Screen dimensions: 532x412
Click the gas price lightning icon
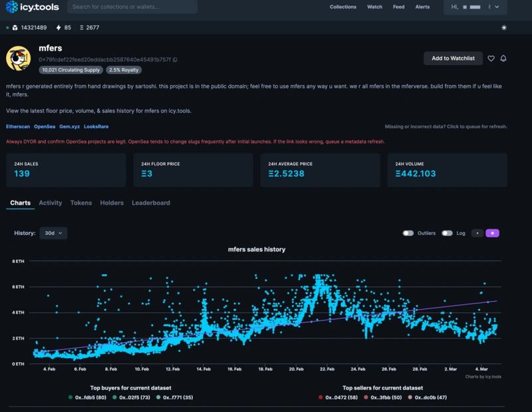59,28
